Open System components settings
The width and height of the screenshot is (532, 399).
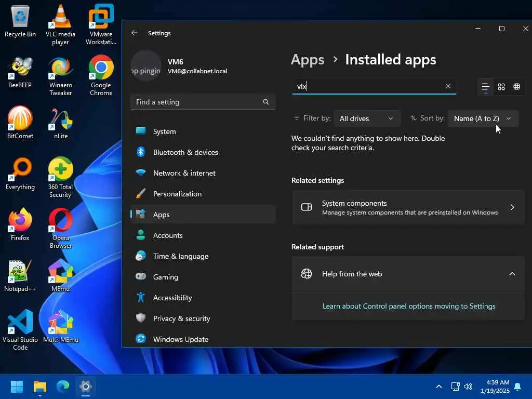pyautogui.click(x=408, y=207)
